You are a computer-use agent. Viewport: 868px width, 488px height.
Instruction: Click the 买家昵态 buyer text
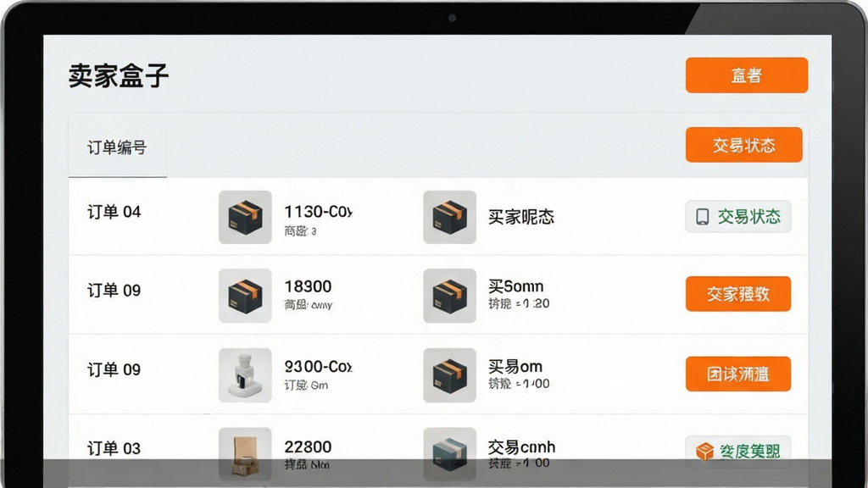[x=521, y=216]
